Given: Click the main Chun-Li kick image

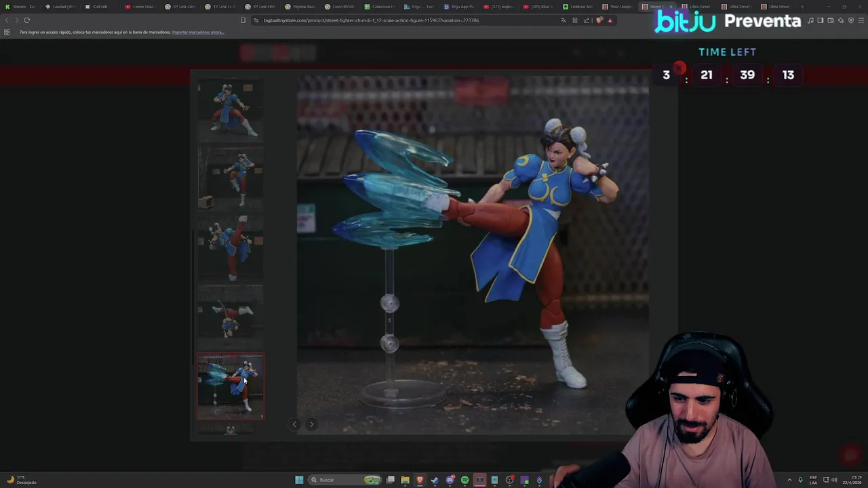Looking at the screenshot, I should pos(473,254).
